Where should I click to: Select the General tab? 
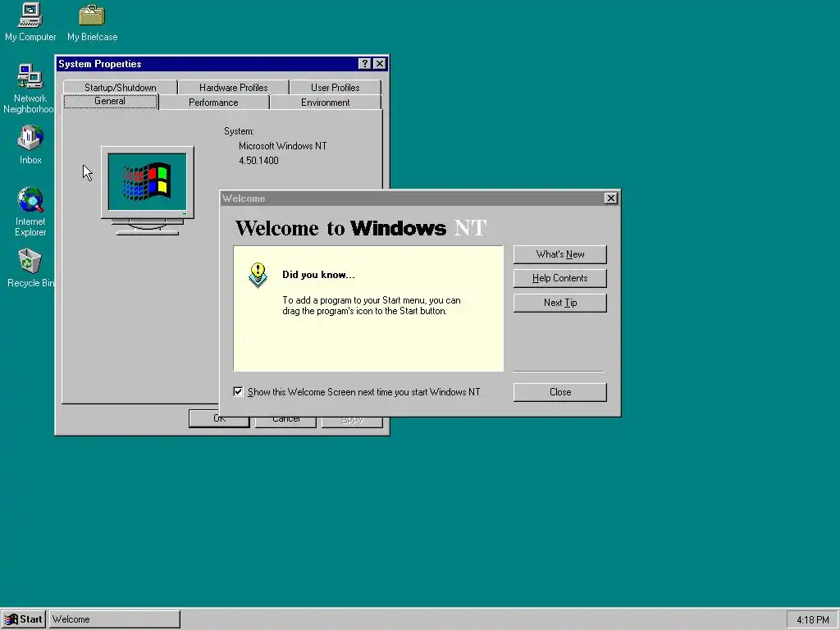click(x=110, y=101)
